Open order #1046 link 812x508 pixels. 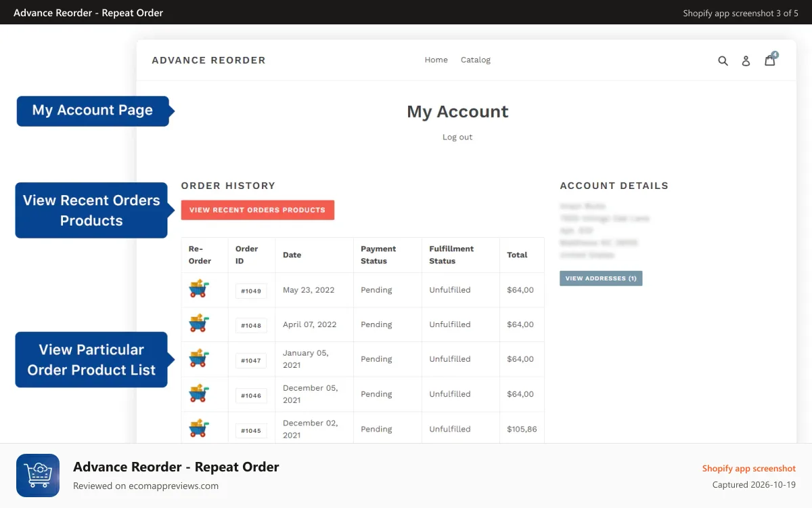251,395
